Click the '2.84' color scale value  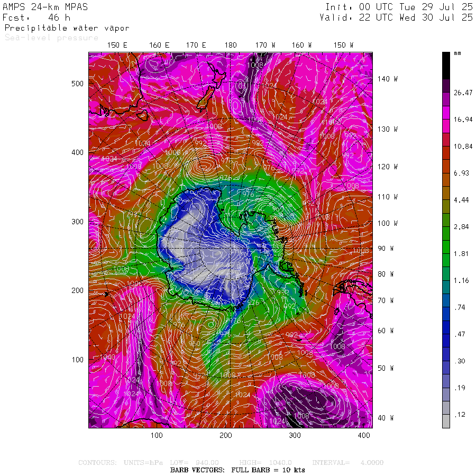pyautogui.click(x=461, y=227)
